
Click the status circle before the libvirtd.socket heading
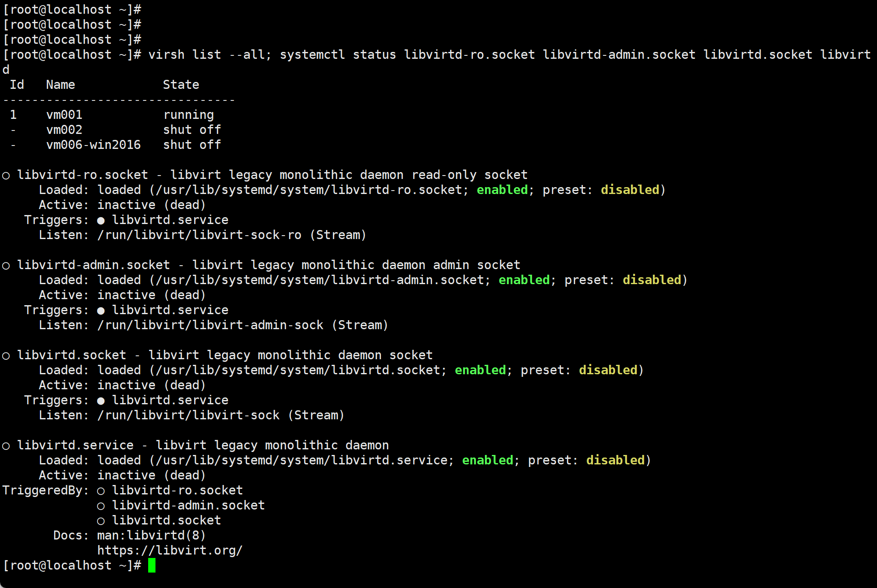click(6, 356)
